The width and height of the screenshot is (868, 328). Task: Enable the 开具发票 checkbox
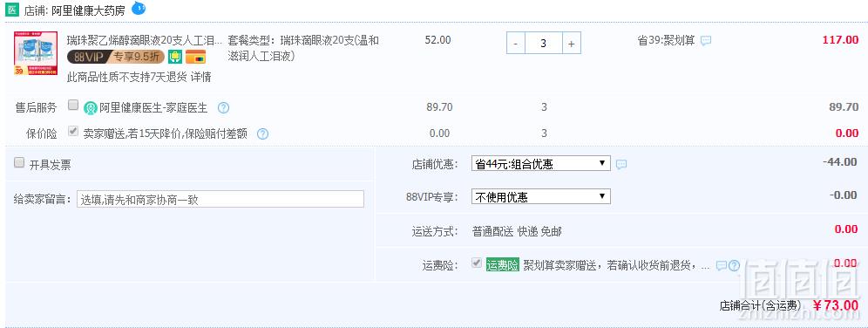click(19, 162)
